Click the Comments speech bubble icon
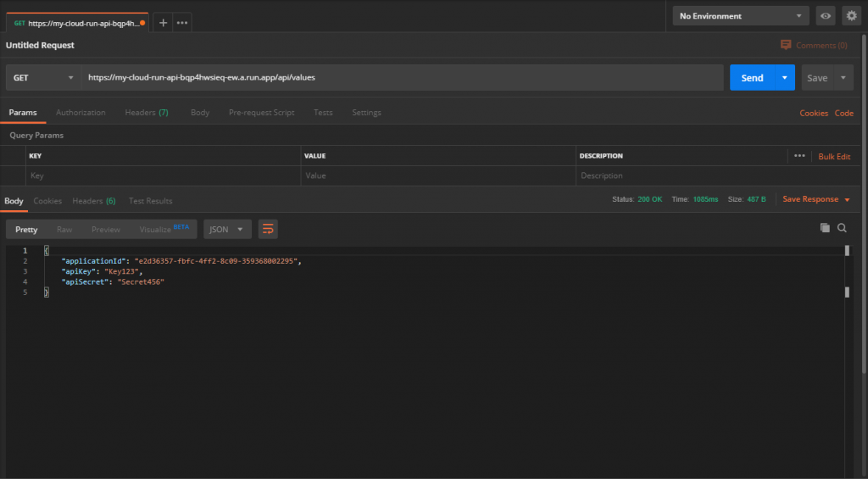This screenshot has width=868, height=479. [786, 45]
